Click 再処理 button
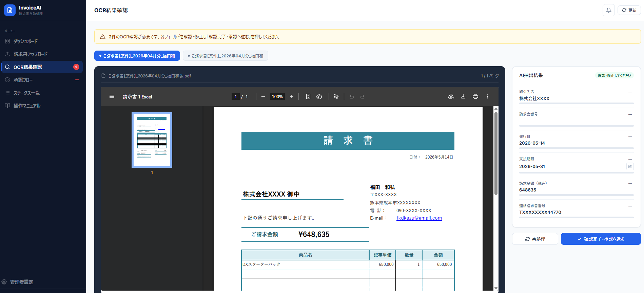644x293 pixels. point(535,239)
